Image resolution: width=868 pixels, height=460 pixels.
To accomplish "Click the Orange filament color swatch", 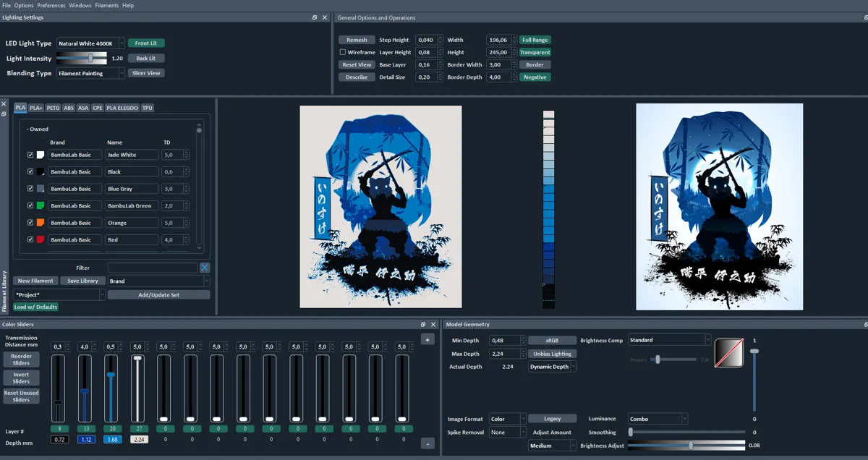I will [x=41, y=223].
